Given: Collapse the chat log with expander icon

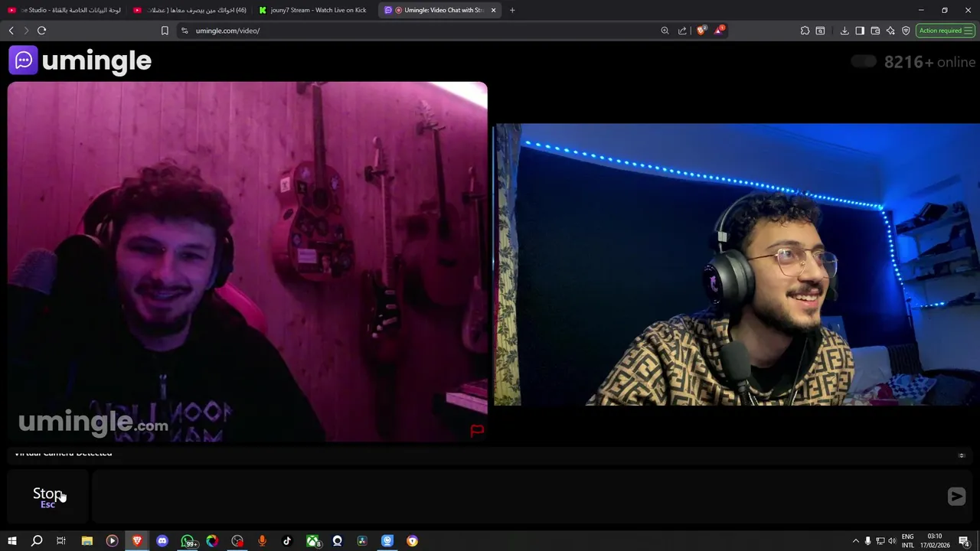Looking at the screenshot, I should (x=962, y=455).
